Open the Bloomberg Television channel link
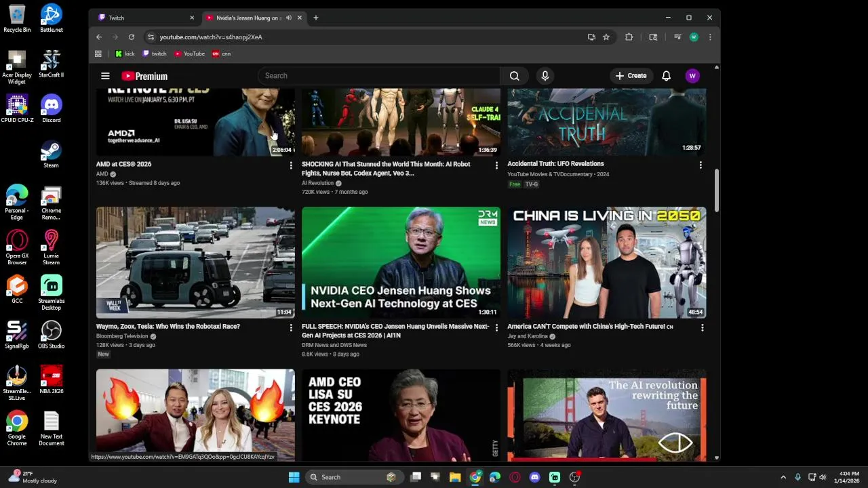The height and width of the screenshot is (488, 868). tap(122, 336)
